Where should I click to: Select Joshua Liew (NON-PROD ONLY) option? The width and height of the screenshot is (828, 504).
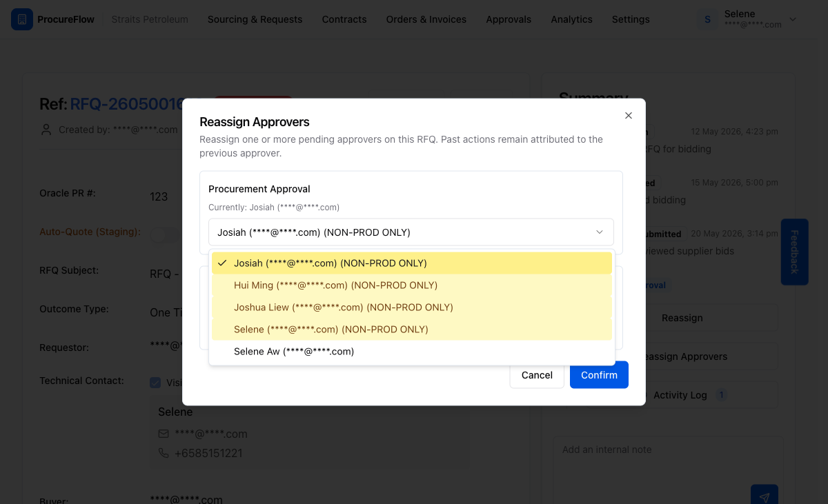coord(411,308)
